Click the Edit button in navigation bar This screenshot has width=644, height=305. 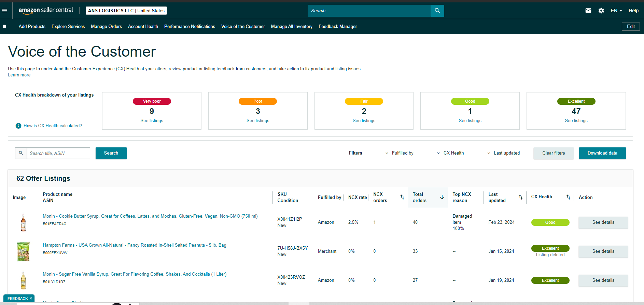pos(631,27)
